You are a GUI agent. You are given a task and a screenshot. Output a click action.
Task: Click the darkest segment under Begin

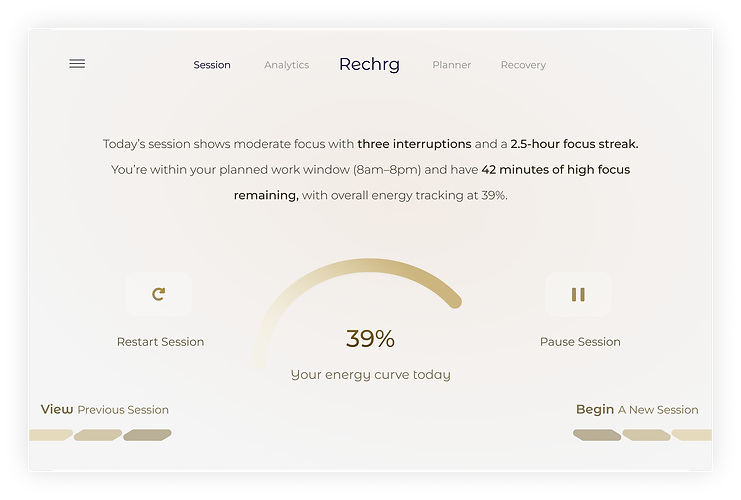point(597,435)
